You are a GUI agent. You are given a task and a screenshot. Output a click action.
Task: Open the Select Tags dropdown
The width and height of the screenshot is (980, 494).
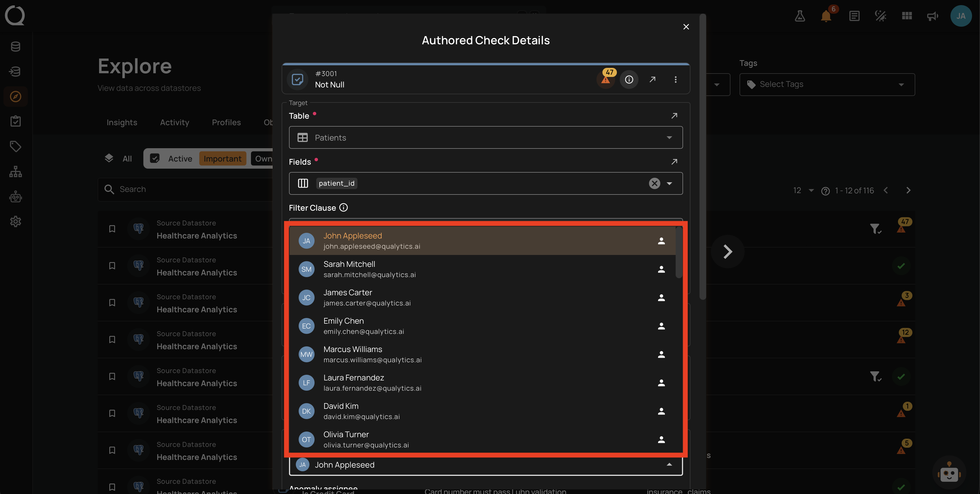827,85
